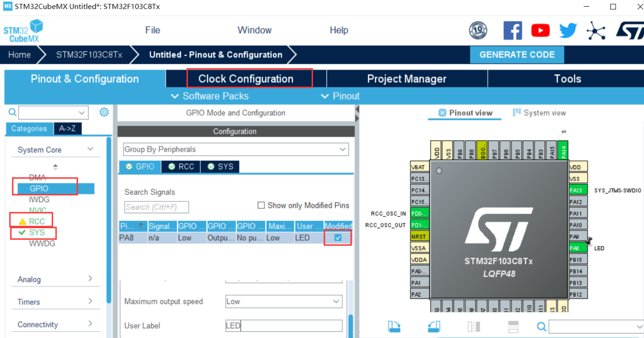Screen dimensions: 644x338
Task: Click the STM32CubeMX logo
Action: tap(23, 31)
